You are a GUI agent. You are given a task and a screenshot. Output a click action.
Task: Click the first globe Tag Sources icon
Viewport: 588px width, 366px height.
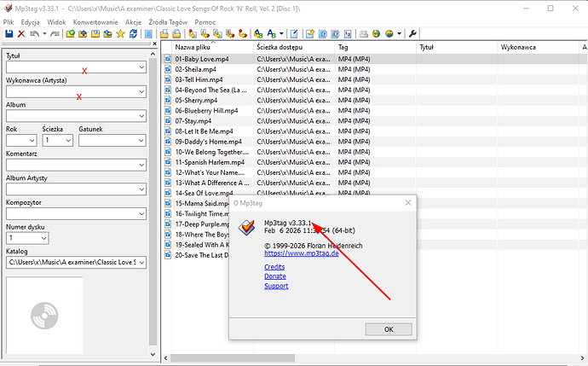[x=376, y=34]
